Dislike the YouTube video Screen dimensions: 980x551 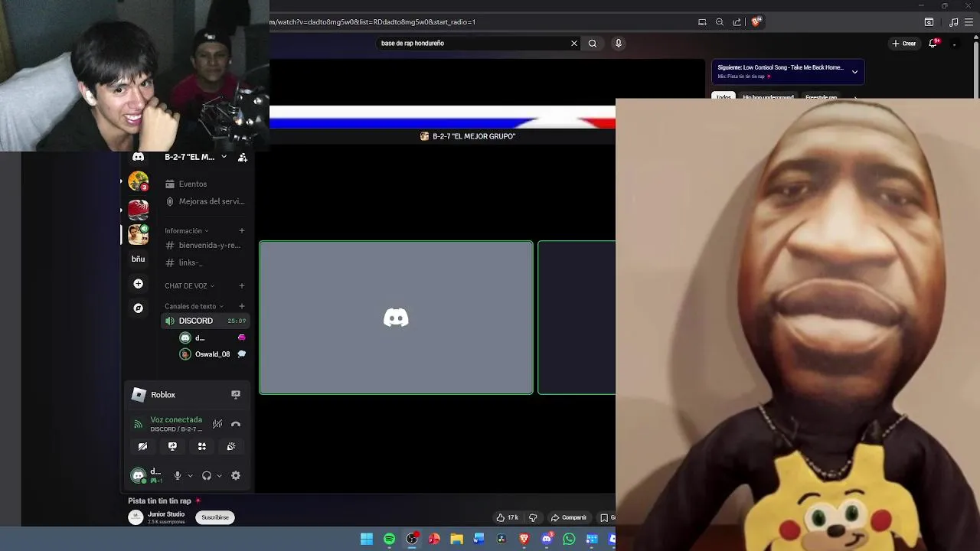pos(534,517)
